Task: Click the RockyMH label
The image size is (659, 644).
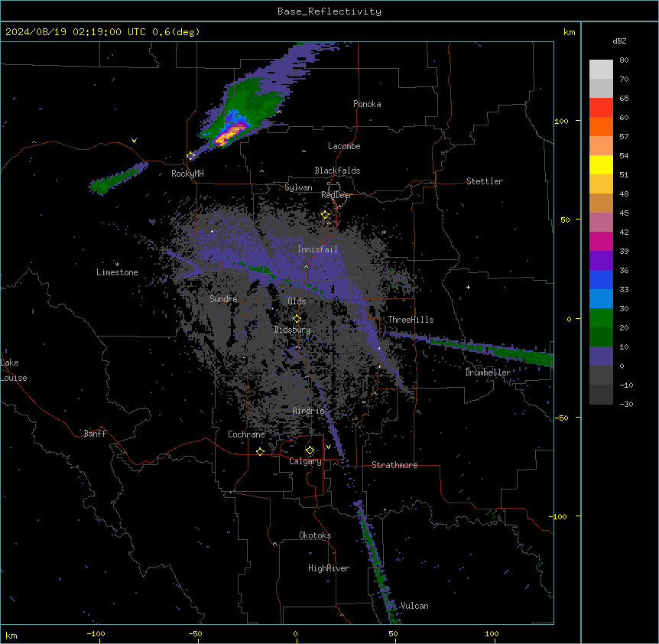Action: pos(187,174)
